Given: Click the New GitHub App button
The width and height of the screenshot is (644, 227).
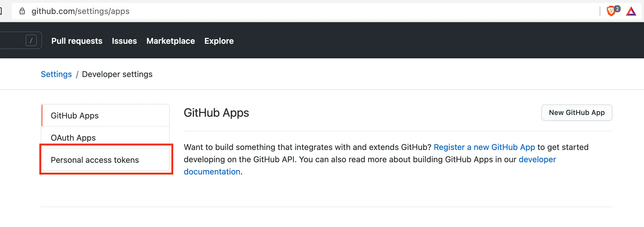Looking at the screenshot, I should [x=577, y=113].
